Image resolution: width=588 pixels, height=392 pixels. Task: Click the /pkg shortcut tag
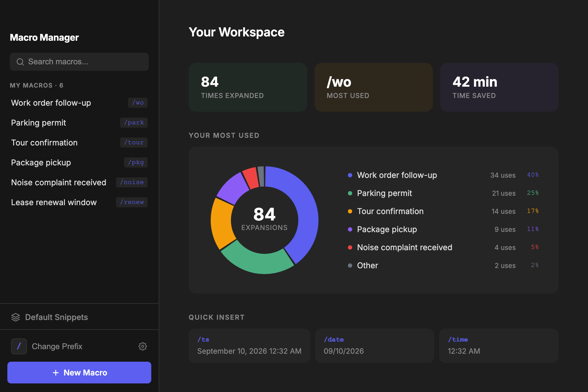point(136,163)
